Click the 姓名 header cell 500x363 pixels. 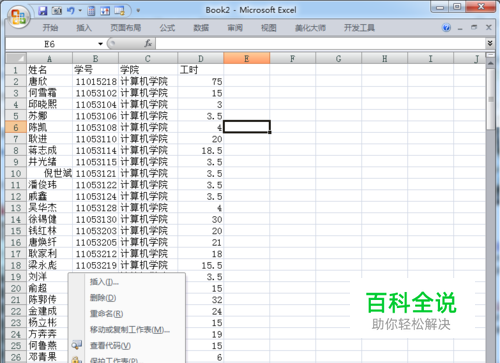tap(49, 70)
